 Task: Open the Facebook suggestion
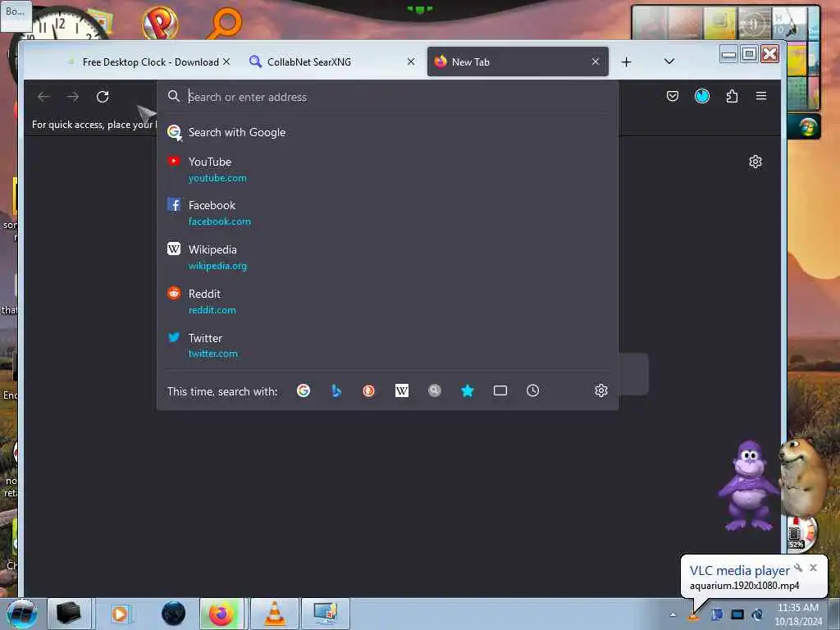pyautogui.click(x=387, y=212)
